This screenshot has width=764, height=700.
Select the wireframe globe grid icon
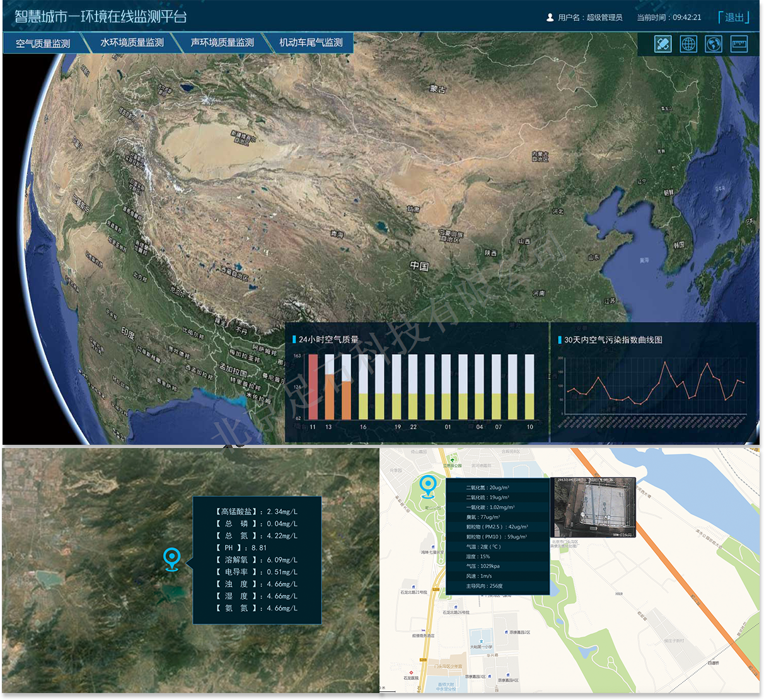click(x=688, y=44)
